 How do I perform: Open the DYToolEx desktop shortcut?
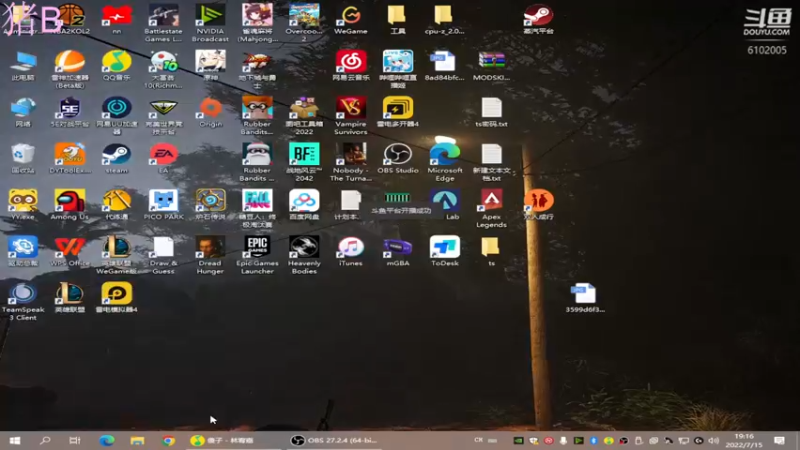click(69, 159)
